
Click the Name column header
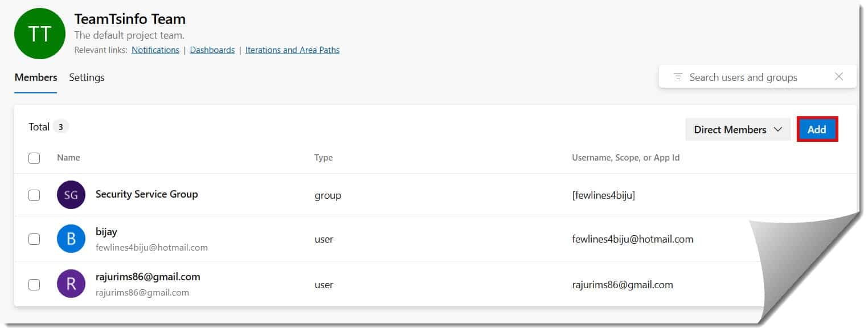pos(68,158)
